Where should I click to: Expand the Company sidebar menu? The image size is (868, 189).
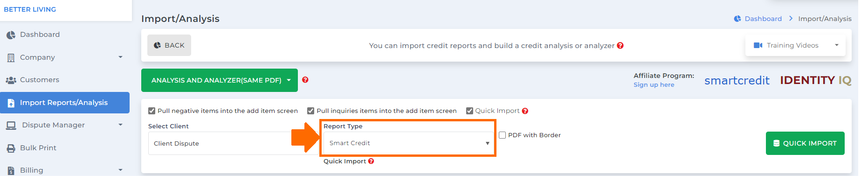coord(65,57)
